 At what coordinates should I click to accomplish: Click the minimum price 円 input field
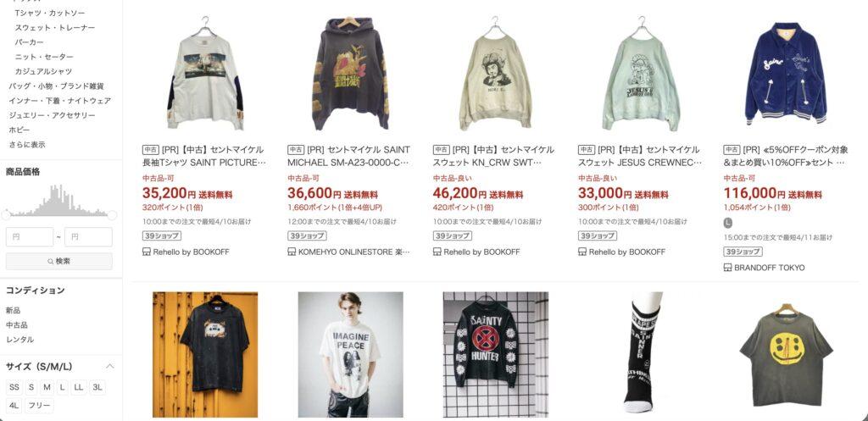point(30,237)
